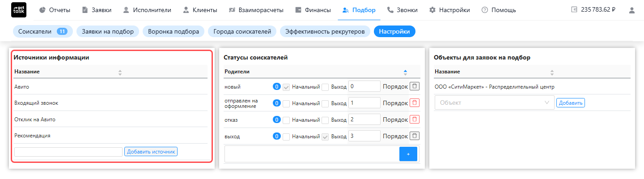
Task: Edit order field with value 2
Action: (x=364, y=119)
